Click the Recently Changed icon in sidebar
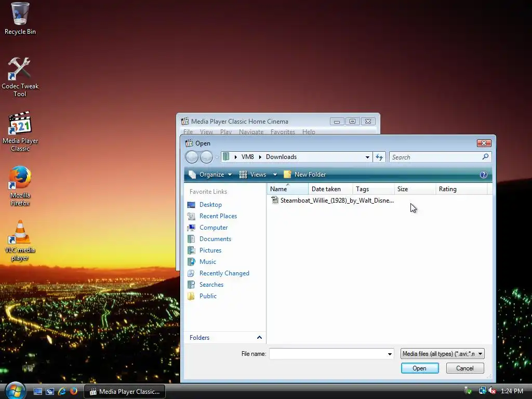 tap(191, 273)
